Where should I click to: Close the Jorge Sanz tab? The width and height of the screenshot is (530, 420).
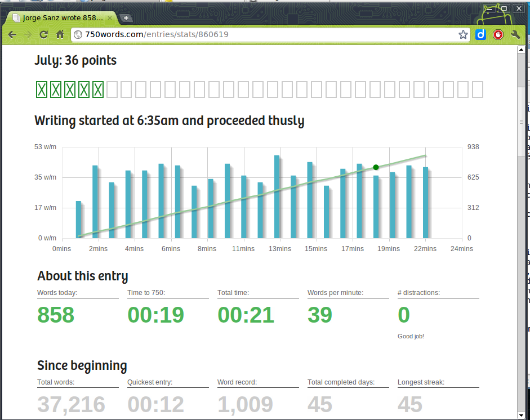click(110, 18)
